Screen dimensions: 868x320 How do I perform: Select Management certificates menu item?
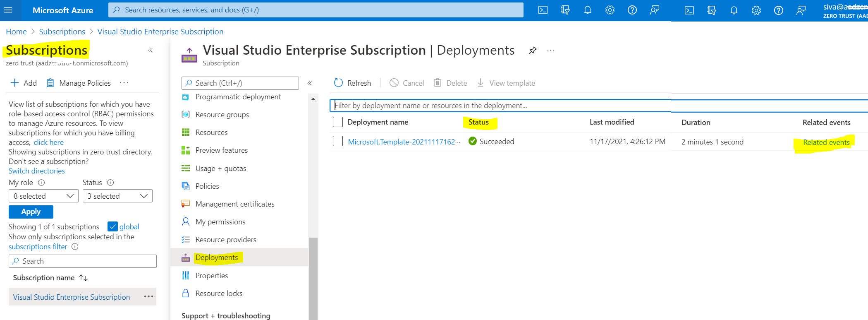[235, 204]
